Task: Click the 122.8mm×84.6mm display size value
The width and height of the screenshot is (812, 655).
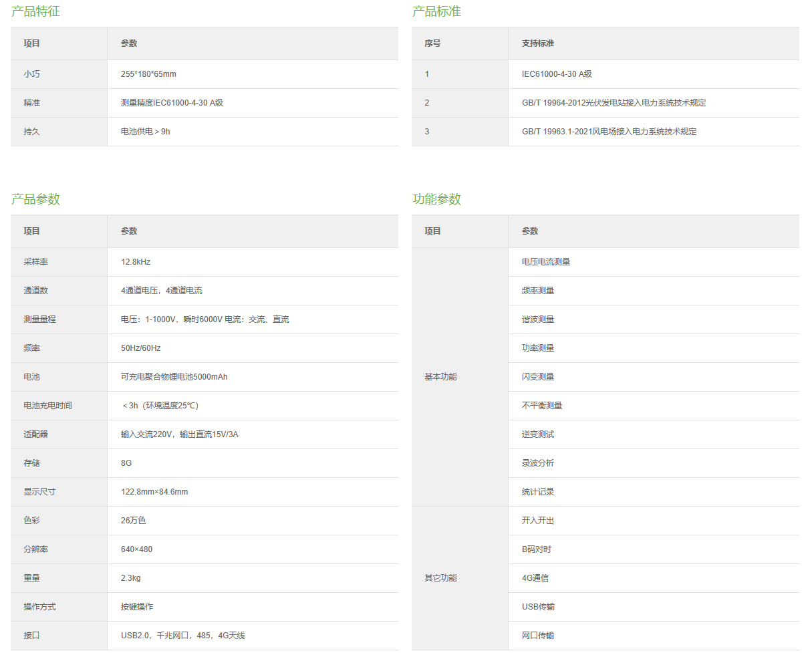Action: pos(154,492)
